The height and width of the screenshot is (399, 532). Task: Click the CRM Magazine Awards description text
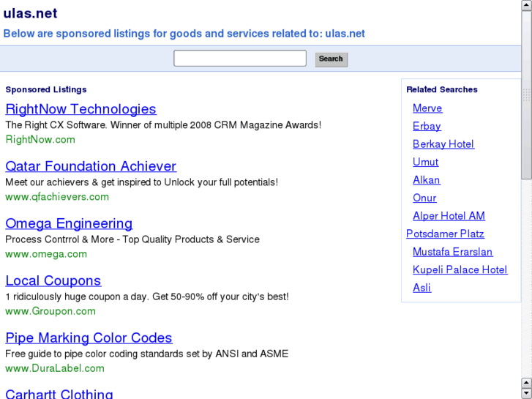point(163,125)
